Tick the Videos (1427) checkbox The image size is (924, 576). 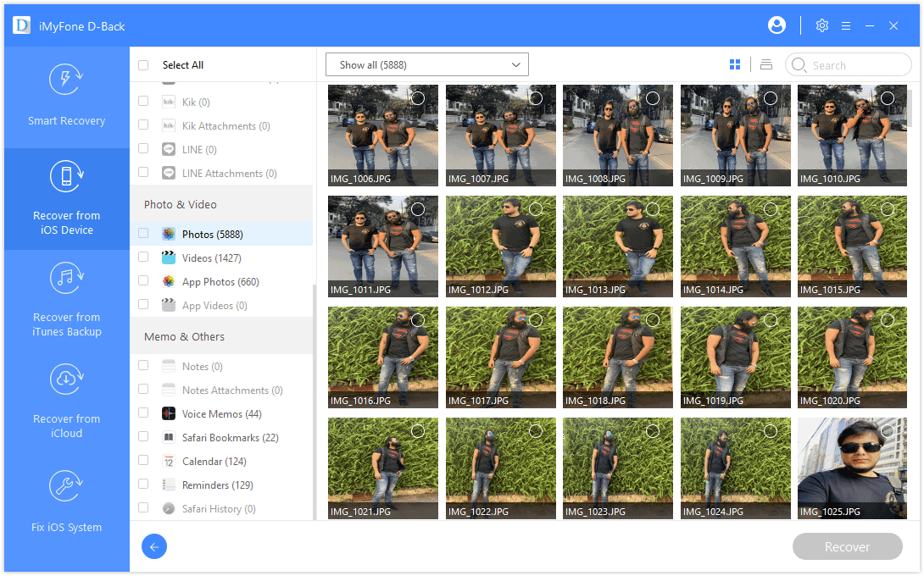pos(143,258)
